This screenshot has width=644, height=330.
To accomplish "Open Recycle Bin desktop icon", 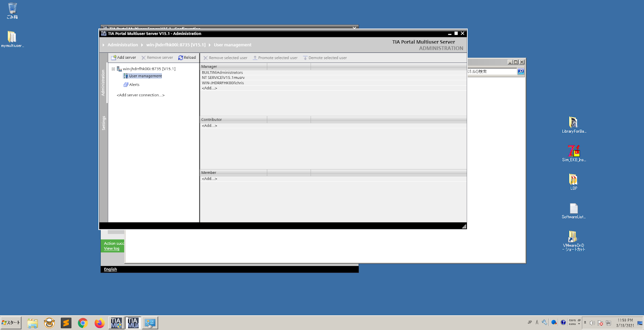I will (12, 11).
